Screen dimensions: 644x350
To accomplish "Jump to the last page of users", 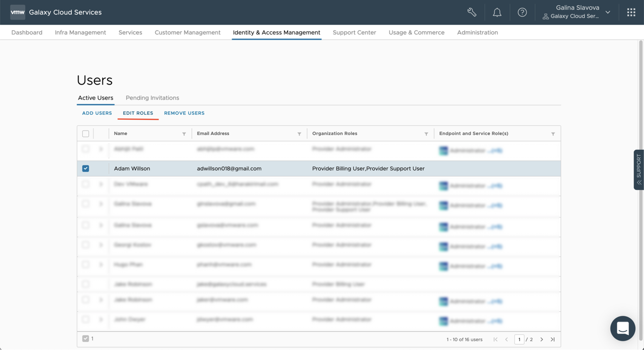I will [x=553, y=340].
